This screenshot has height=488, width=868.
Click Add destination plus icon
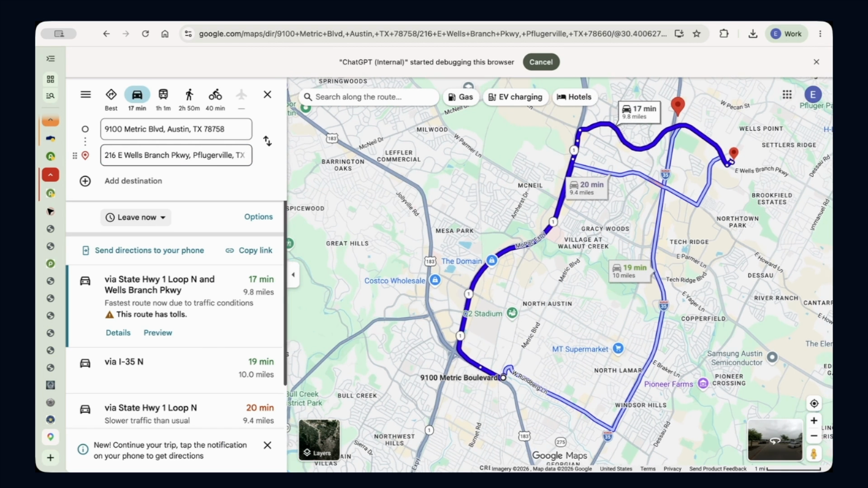(x=85, y=181)
